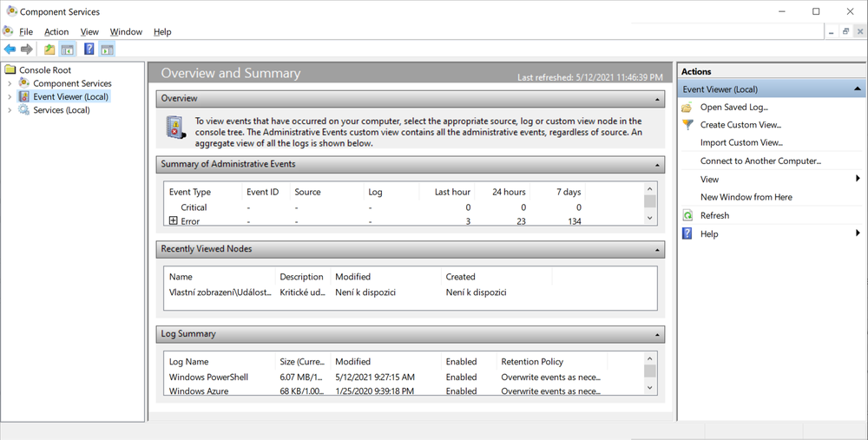
Task: Expand the Error row plus box
Action: coord(174,221)
